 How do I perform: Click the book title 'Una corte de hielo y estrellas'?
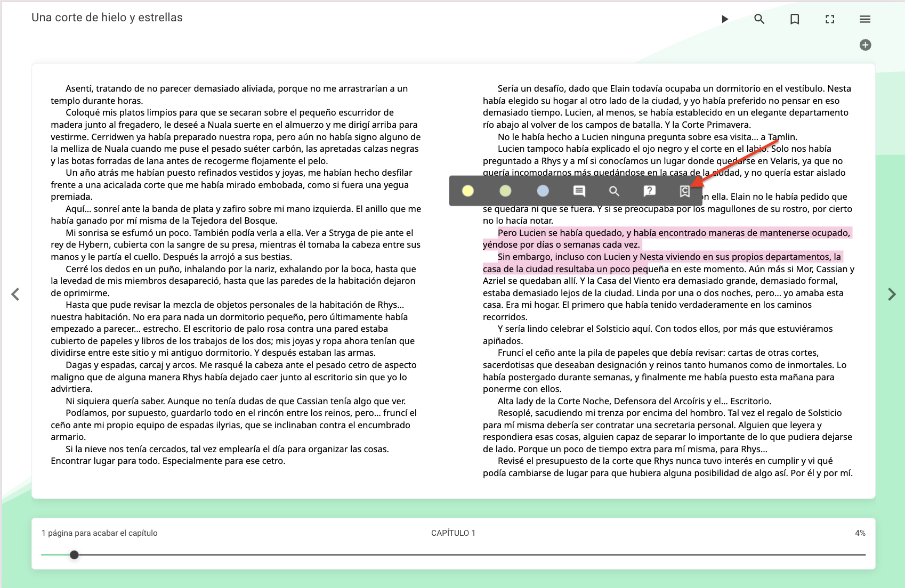pos(107,18)
